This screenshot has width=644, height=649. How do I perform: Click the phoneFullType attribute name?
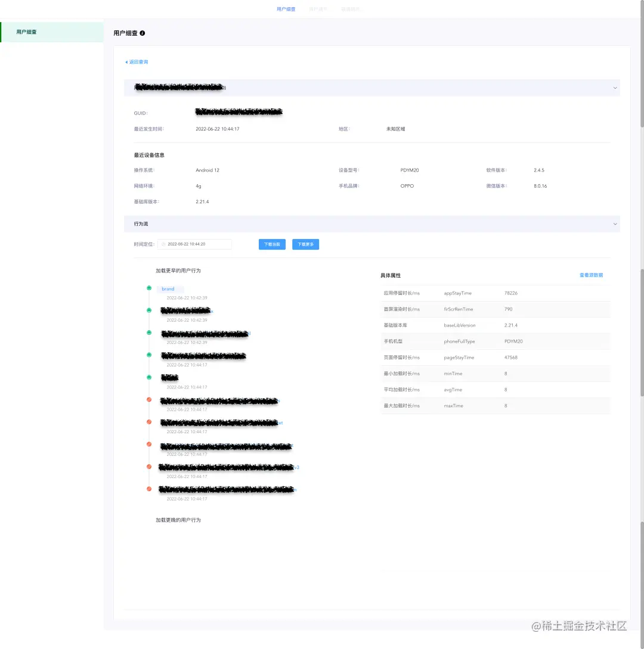(x=459, y=341)
